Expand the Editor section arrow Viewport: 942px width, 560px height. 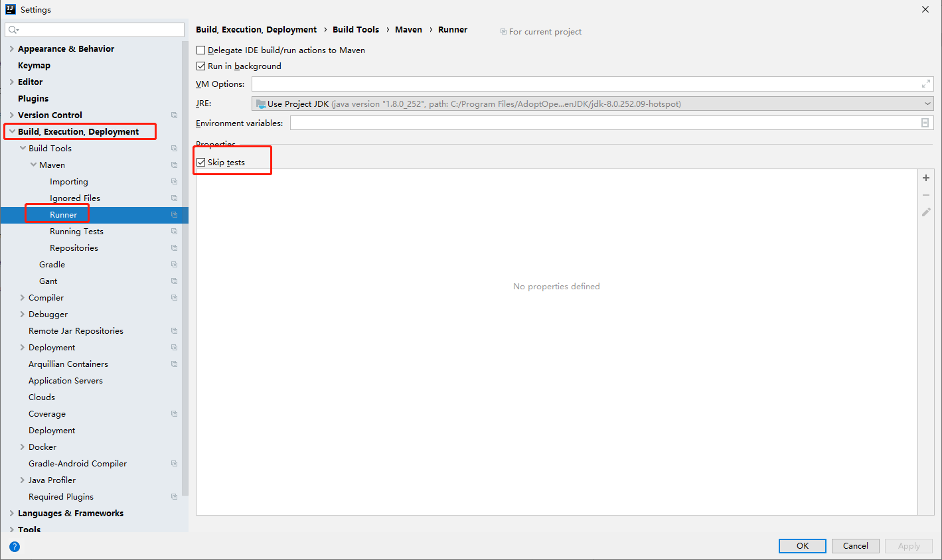(x=12, y=82)
